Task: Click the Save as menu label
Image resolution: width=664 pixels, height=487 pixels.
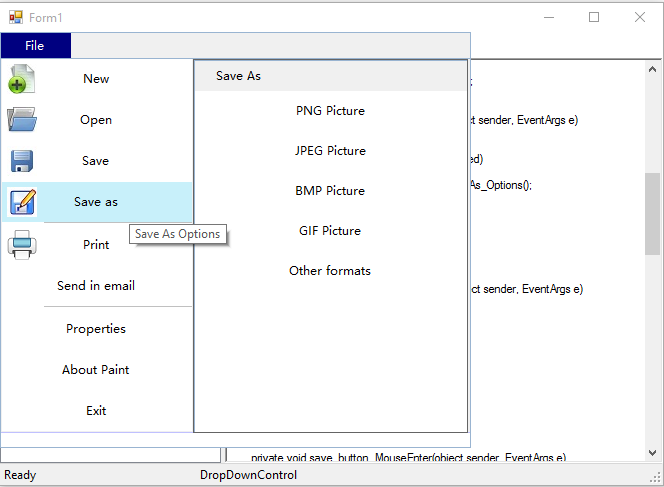Action: click(96, 202)
